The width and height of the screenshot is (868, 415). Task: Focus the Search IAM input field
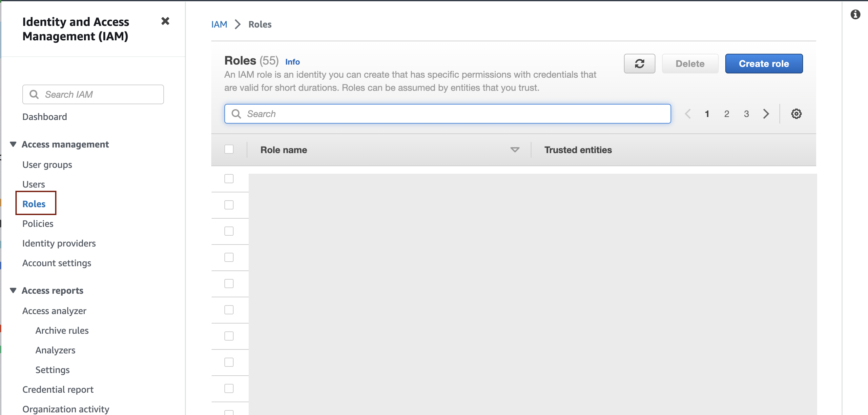coord(93,94)
